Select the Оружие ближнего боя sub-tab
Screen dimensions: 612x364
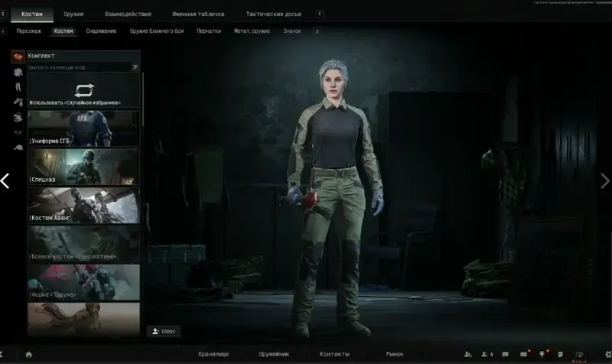pyautogui.click(x=157, y=31)
